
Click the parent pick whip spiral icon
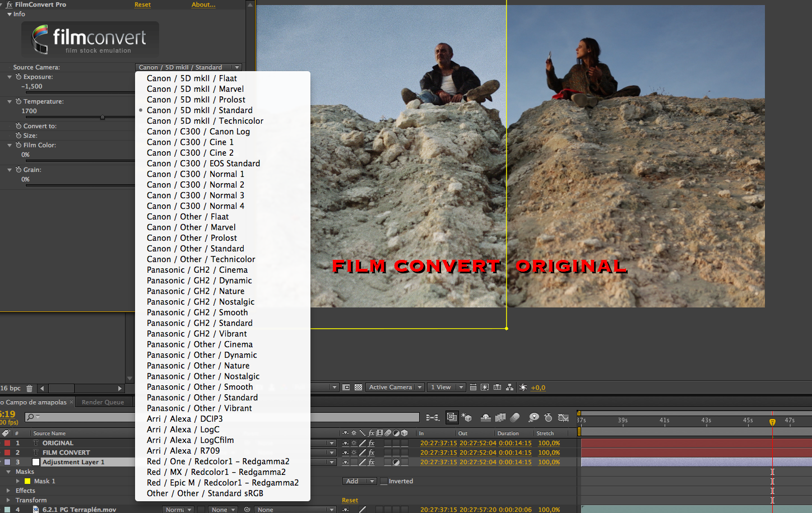click(247, 510)
